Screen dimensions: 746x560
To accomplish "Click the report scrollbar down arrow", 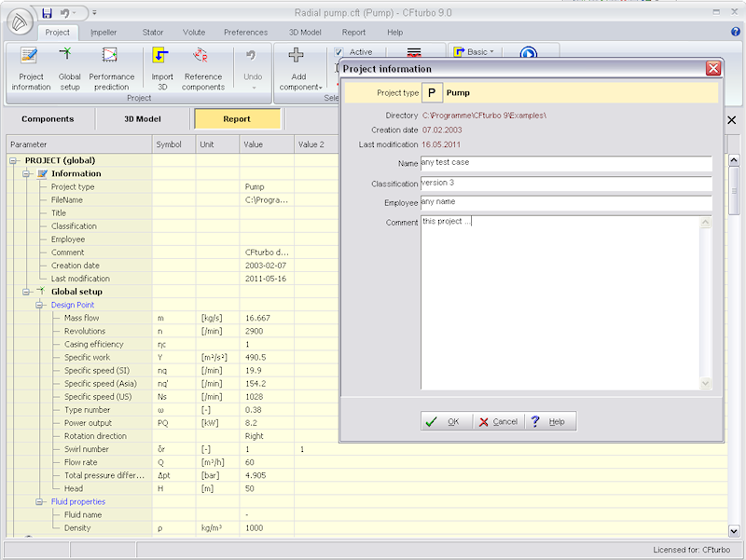I will click(734, 531).
